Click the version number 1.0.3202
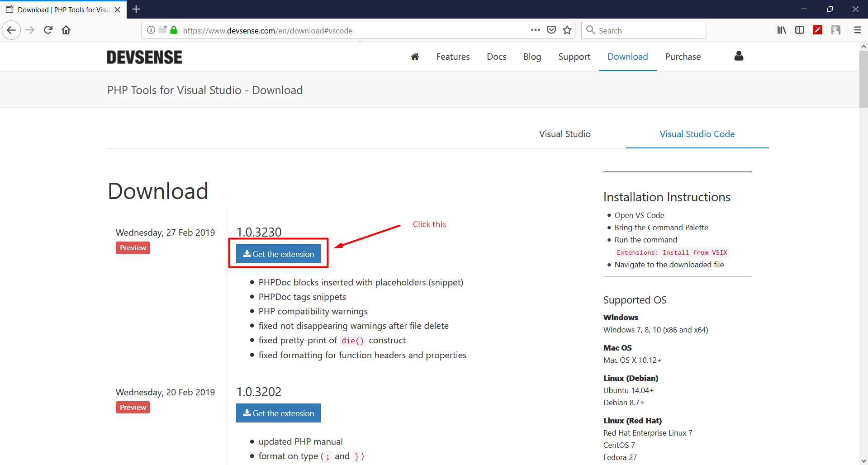868x465 pixels. [259, 392]
